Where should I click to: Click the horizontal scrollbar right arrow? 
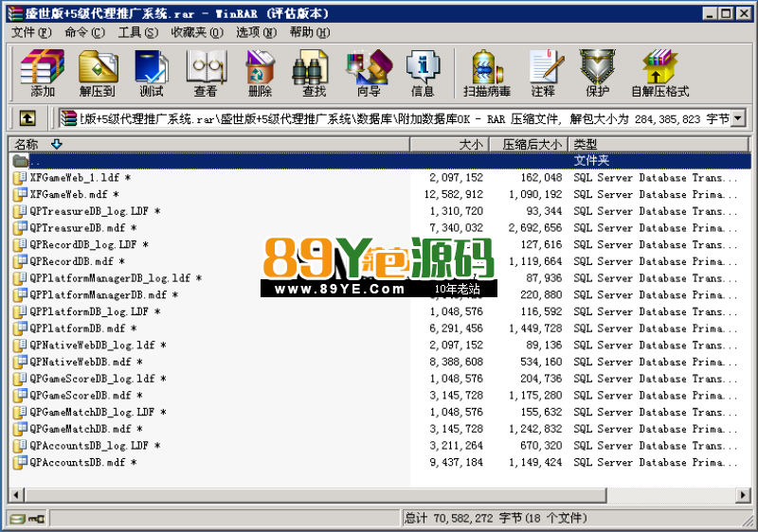click(x=743, y=495)
